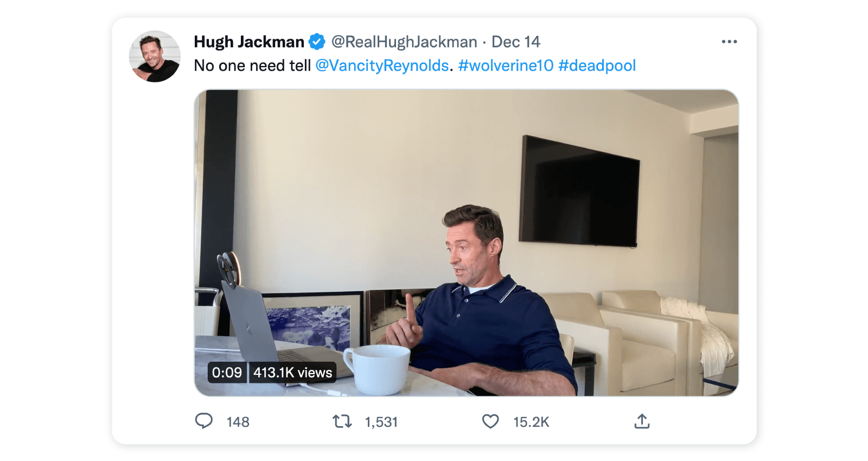
Task: Open the three-dot more options menu
Action: coord(729,42)
